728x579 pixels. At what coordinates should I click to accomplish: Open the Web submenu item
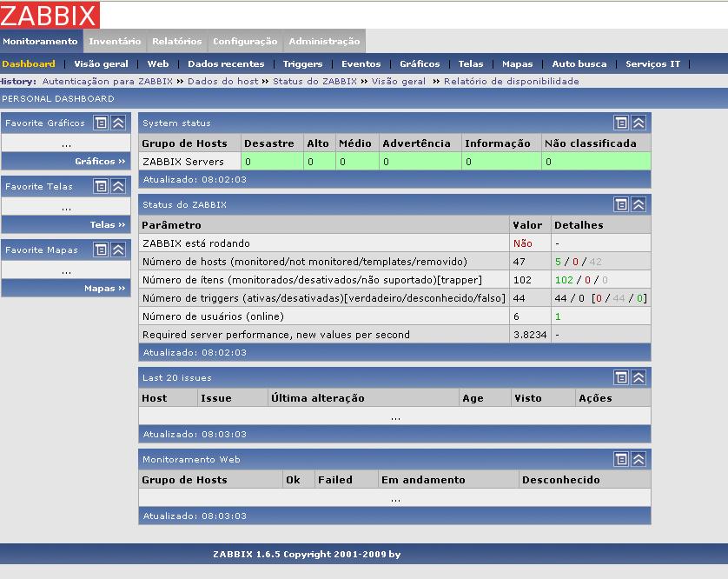click(x=158, y=63)
